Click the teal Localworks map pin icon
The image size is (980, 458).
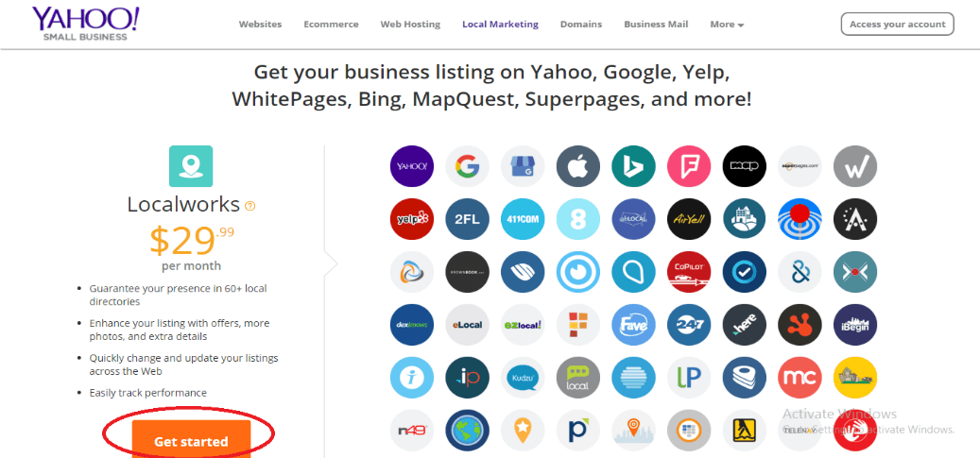[191, 166]
